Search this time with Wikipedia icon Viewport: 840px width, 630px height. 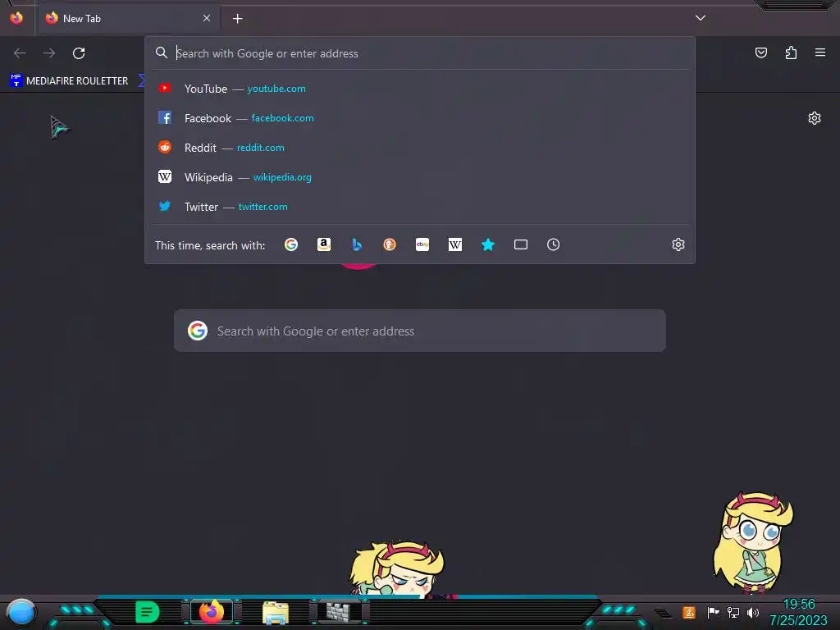[454, 244]
